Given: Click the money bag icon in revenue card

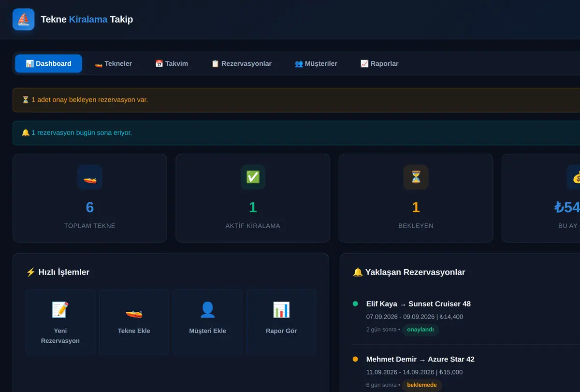Looking at the screenshot, I should [x=576, y=177].
